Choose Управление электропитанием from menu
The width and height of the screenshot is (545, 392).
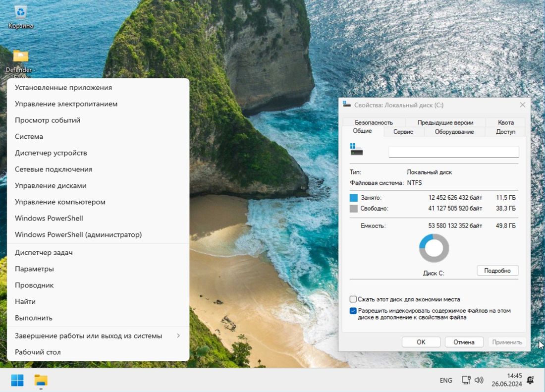point(98,104)
